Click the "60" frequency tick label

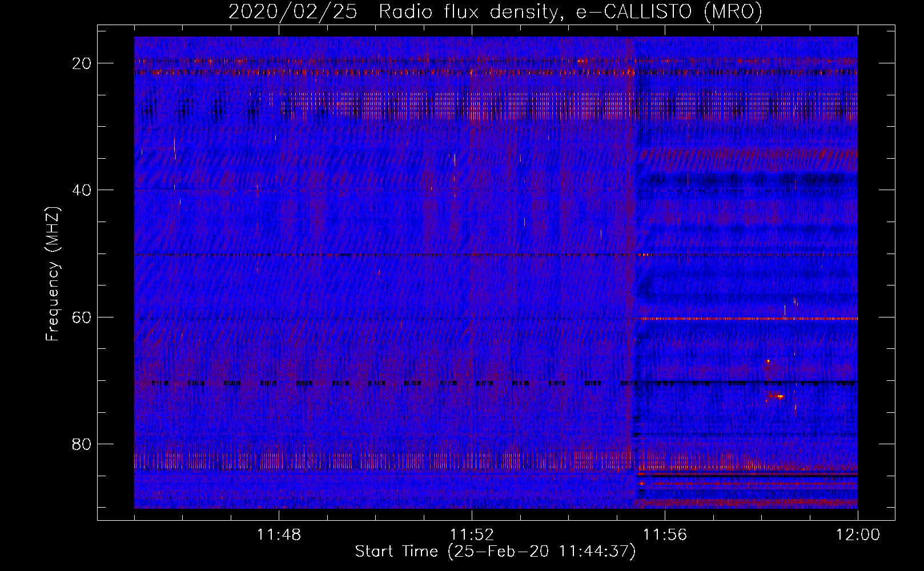click(82, 317)
